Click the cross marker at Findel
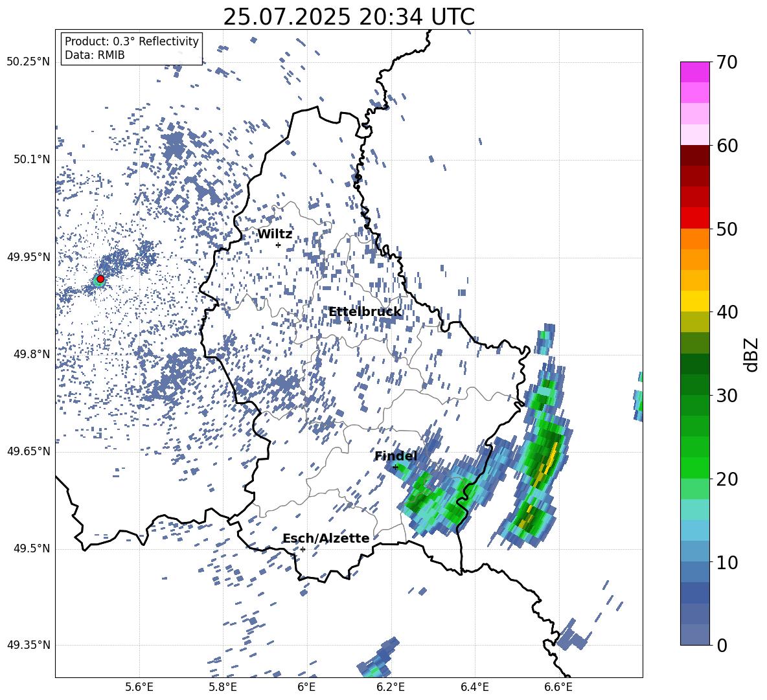The image size is (767, 700). point(395,467)
